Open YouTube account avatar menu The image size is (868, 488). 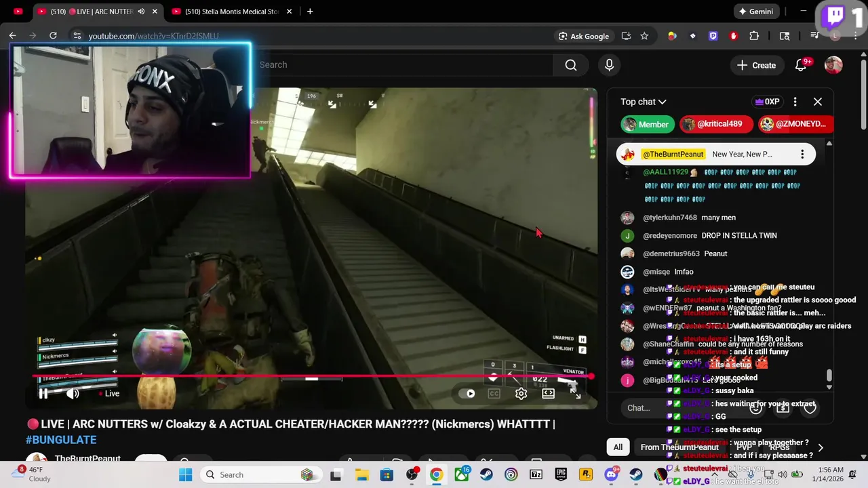(833, 65)
